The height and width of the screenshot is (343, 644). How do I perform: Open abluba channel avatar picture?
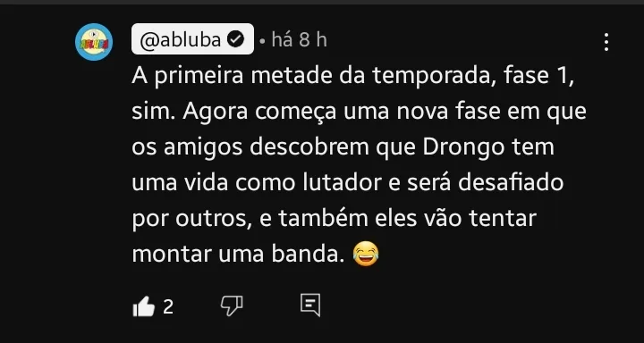94,42
